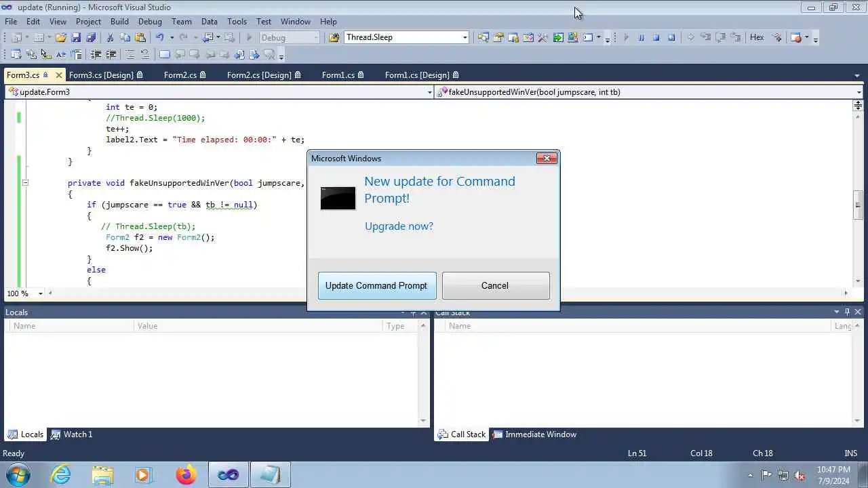The height and width of the screenshot is (488, 868).
Task: Click the Undo arrow icon
Action: click(159, 38)
